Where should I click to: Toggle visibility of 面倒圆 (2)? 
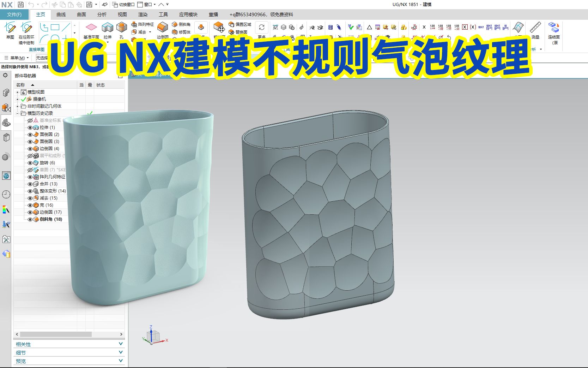coord(30,135)
